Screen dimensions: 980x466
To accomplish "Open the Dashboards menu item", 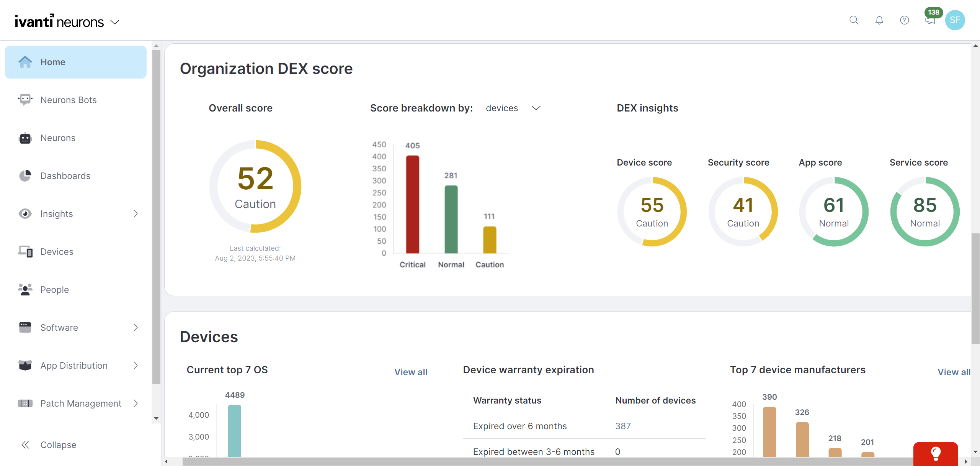I will pyautogui.click(x=76, y=176).
